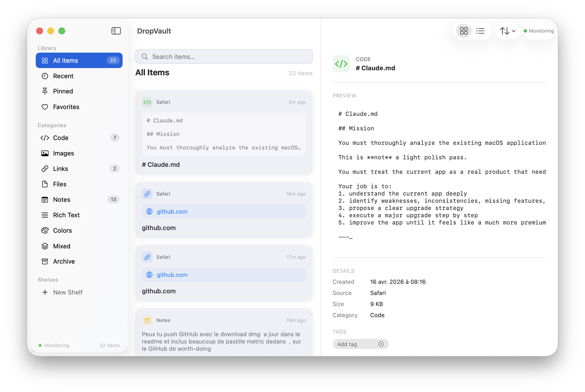Open the sort order dropdown
585x392 pixels.
click(507, 31)
